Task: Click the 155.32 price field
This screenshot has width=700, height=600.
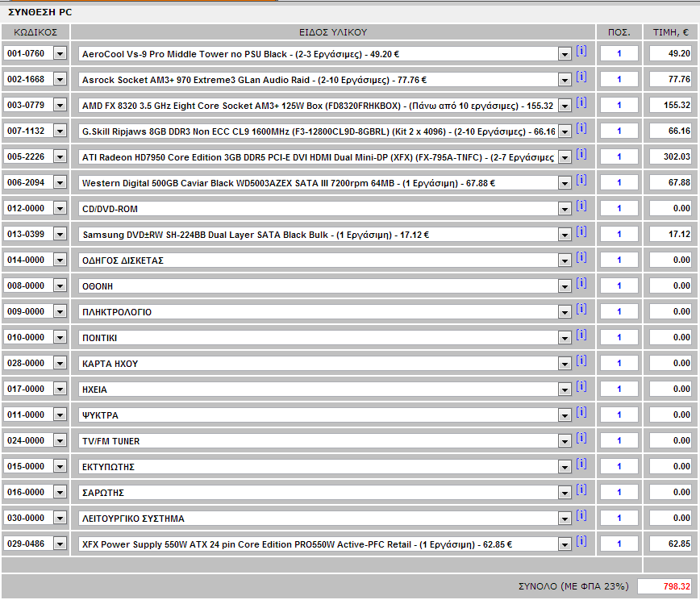Action: pyautogui.click(x=670, y=106)
